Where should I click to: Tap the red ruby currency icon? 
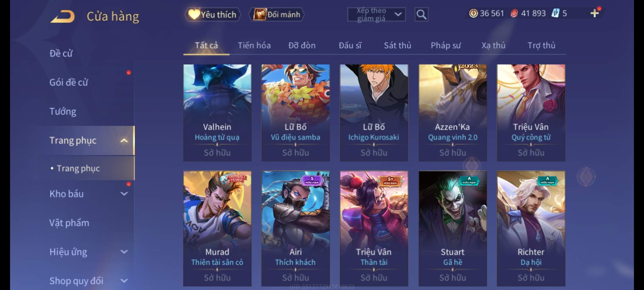pos(514,13)
